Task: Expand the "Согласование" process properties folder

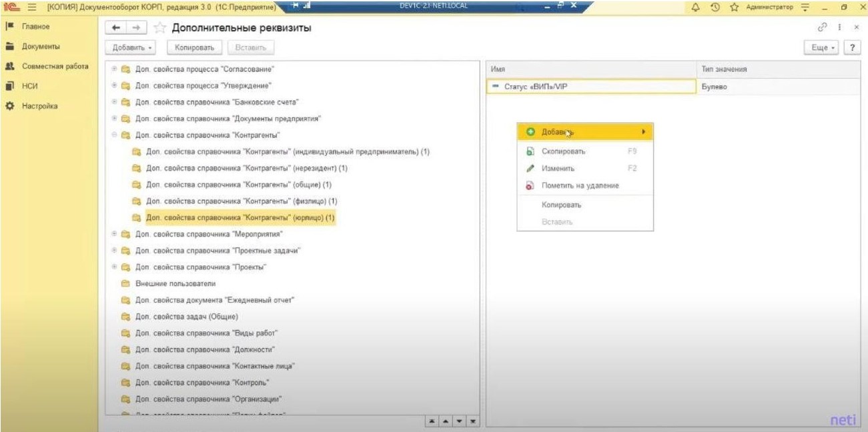Action: point(114,69)
